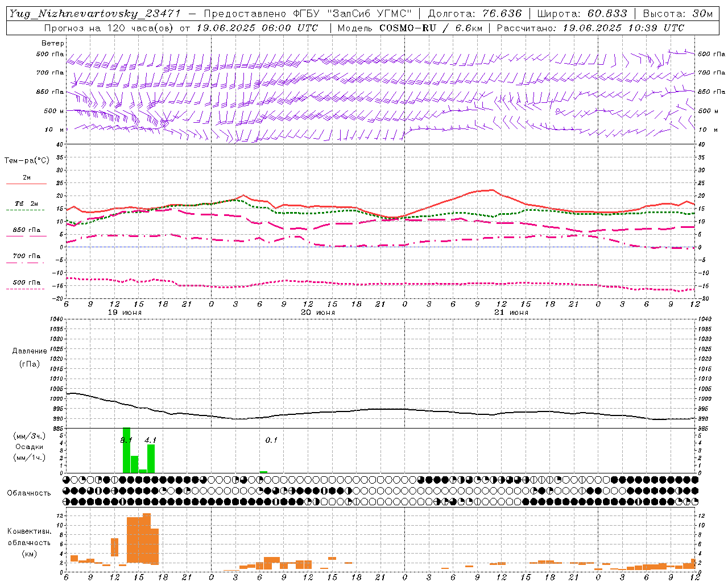Click the 'Конвективн.' convective cloud label
Viewport: 728px width, 582px height.
coord(29,531)
